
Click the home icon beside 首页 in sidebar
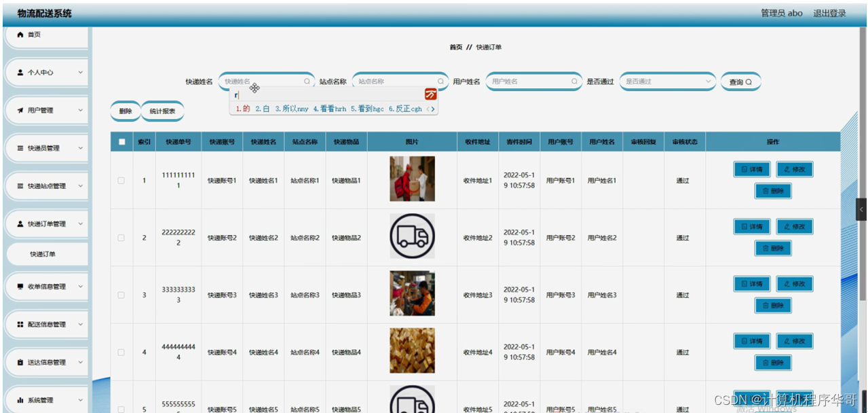20,35
